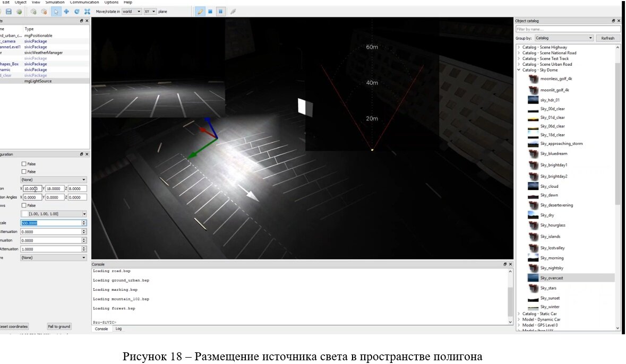Open the Communication menu
The image size is (626, 364).
click(84, 3)
